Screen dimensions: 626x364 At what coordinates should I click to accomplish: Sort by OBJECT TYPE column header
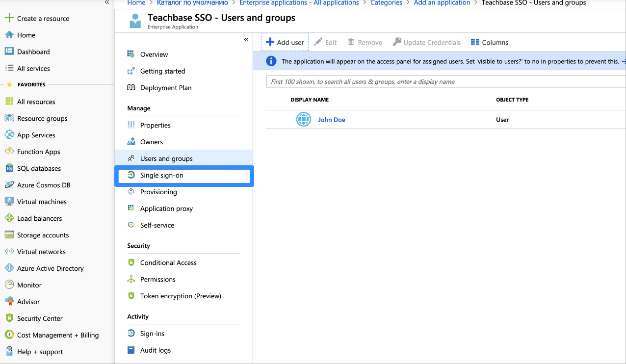point(512,100)
